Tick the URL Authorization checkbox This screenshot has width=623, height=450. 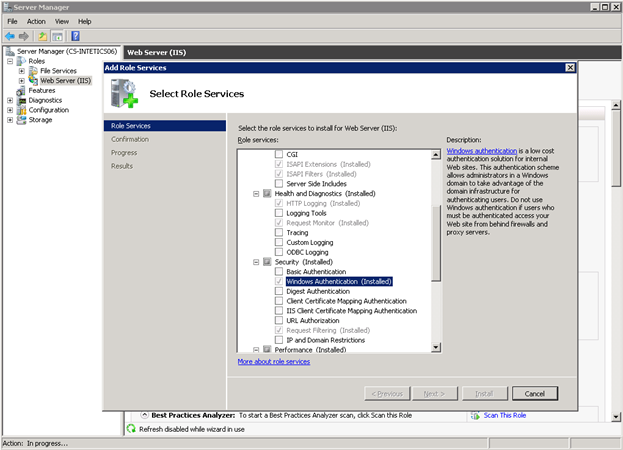[279, 320]
